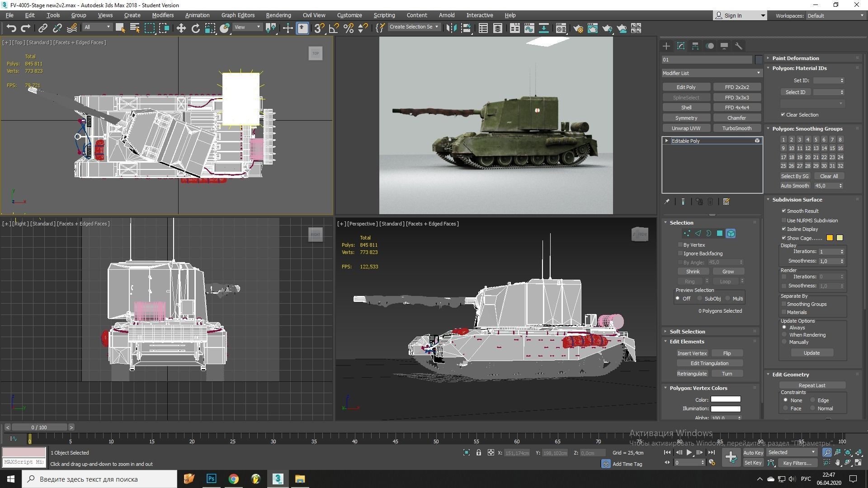Screen dimensions: 868x488
Task: Open the key filter Selected dropdown
Action: pyautogui.click(x=792, y=452)
